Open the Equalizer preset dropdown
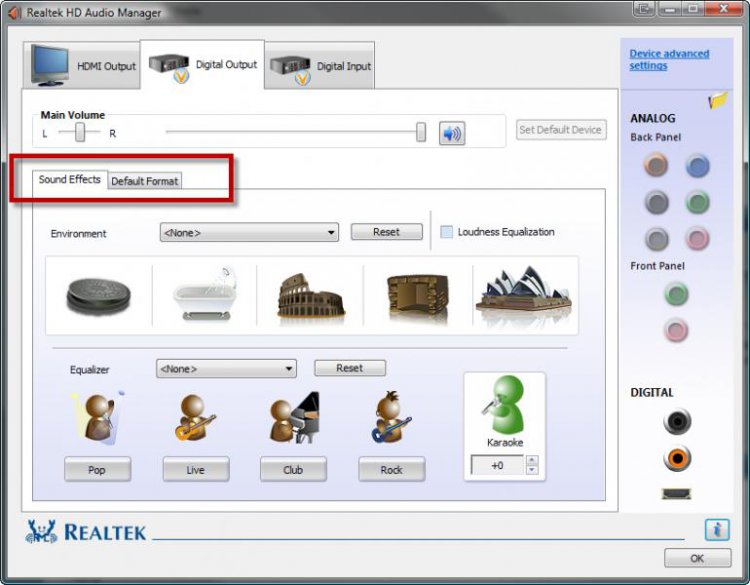Screen dimensions: 750x585 (x=226, y=369)
